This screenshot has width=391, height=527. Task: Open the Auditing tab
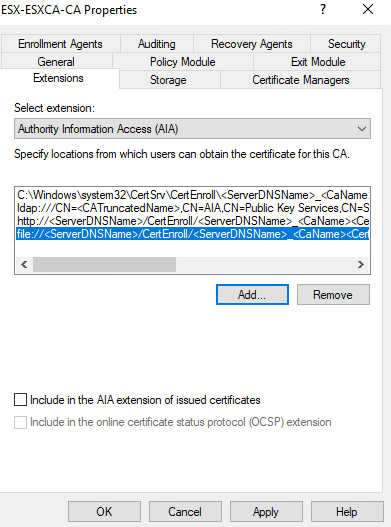click(x=157, y=44)
